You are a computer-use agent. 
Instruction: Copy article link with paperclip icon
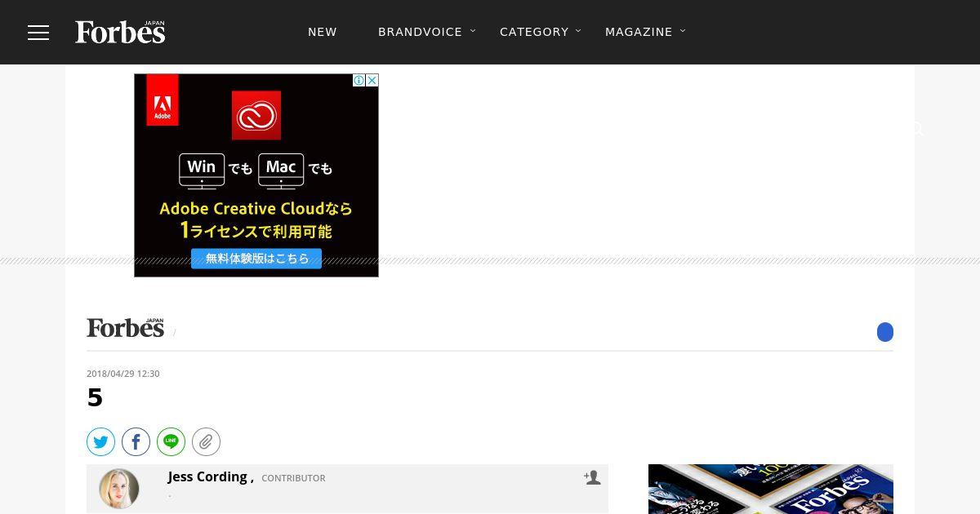[x=207, y=442]
